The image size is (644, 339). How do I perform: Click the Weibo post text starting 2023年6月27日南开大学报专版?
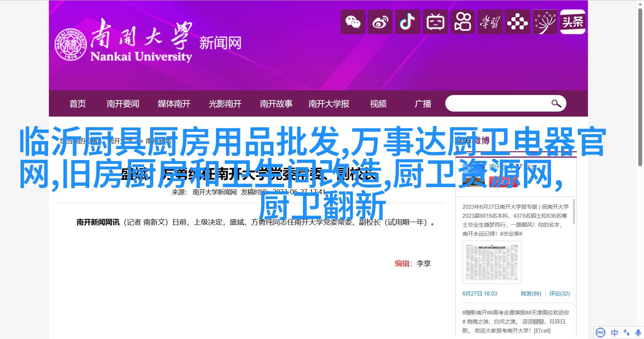[x=515, y=220]
